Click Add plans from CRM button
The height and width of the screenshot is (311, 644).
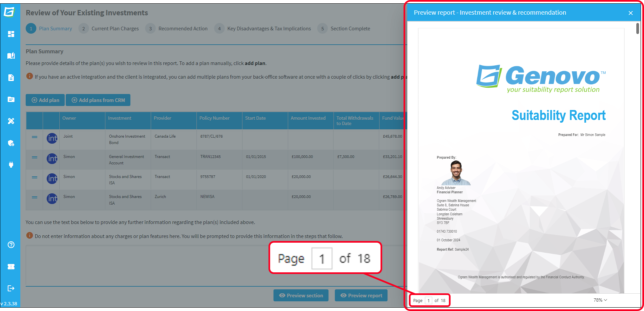click(x=98, y=100)
